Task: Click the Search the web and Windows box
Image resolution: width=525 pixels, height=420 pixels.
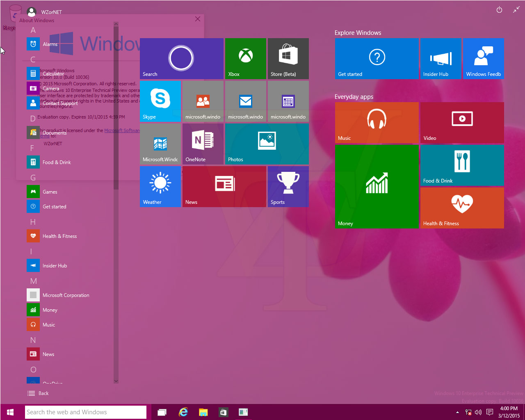Action: 86,412
